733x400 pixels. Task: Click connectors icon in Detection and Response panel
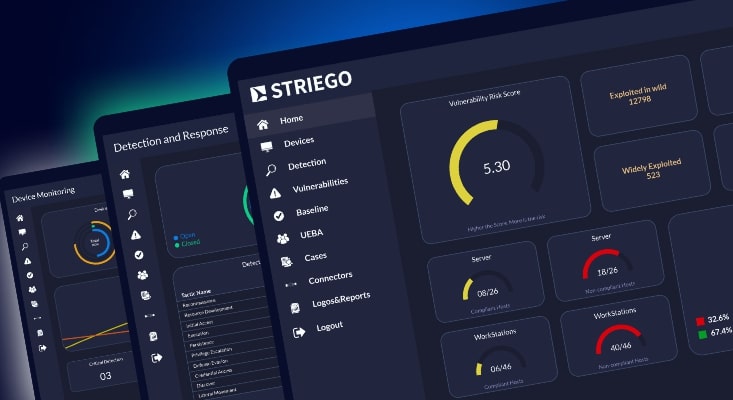tap(150, 316)
